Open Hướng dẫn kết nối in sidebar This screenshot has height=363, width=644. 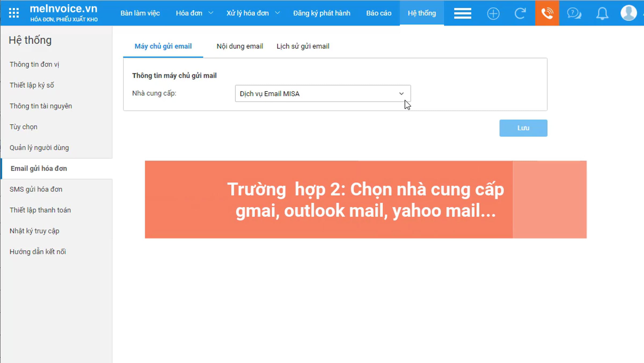(38, 252)
